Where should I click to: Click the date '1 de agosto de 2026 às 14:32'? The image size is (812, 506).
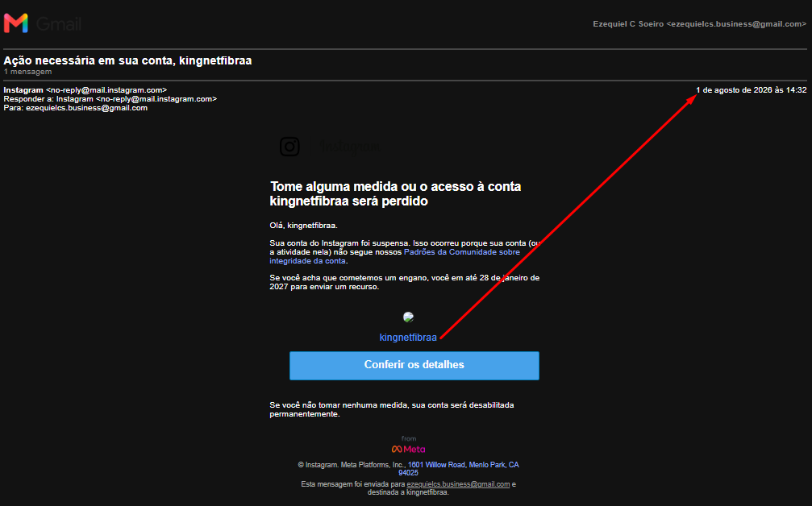[751, 90]
